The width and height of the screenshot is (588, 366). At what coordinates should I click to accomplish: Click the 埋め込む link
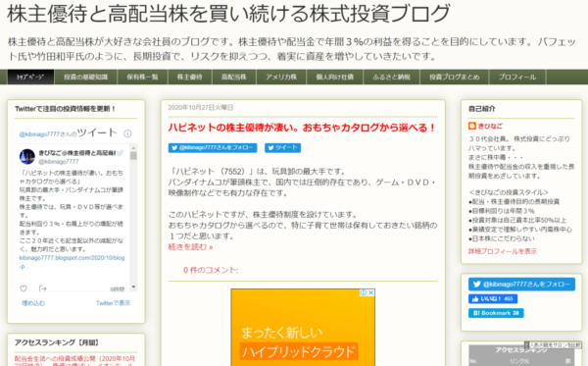[33, 303]
